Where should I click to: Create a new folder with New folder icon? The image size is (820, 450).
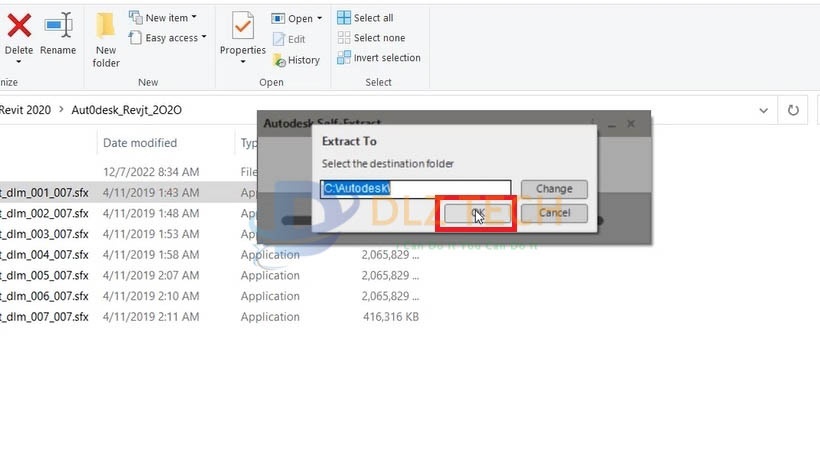(x=106, y=36)
